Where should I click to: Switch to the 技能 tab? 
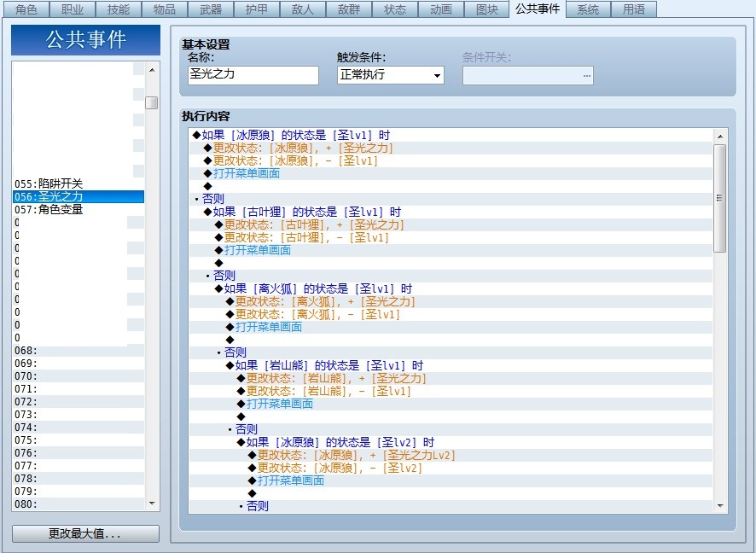point(119,9)
